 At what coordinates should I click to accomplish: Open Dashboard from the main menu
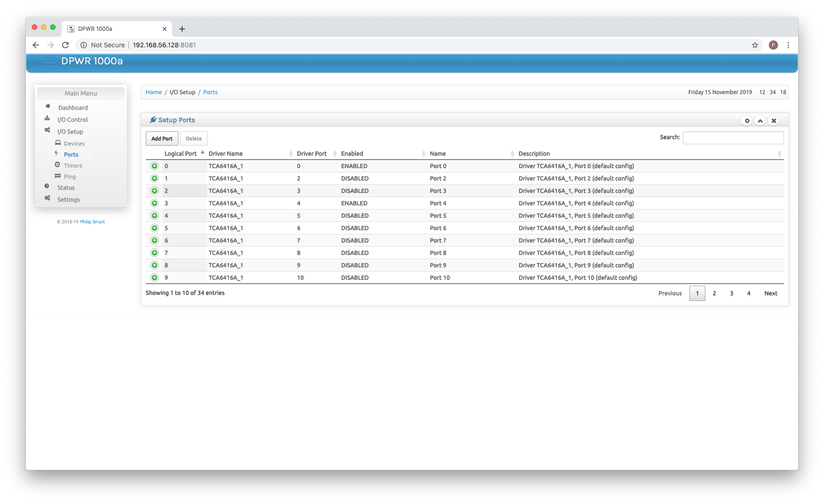pos(73,108)
